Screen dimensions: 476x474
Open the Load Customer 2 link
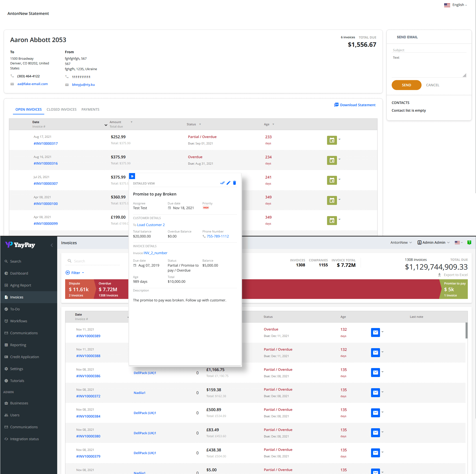pyautogui.click(x=151, y=225)
